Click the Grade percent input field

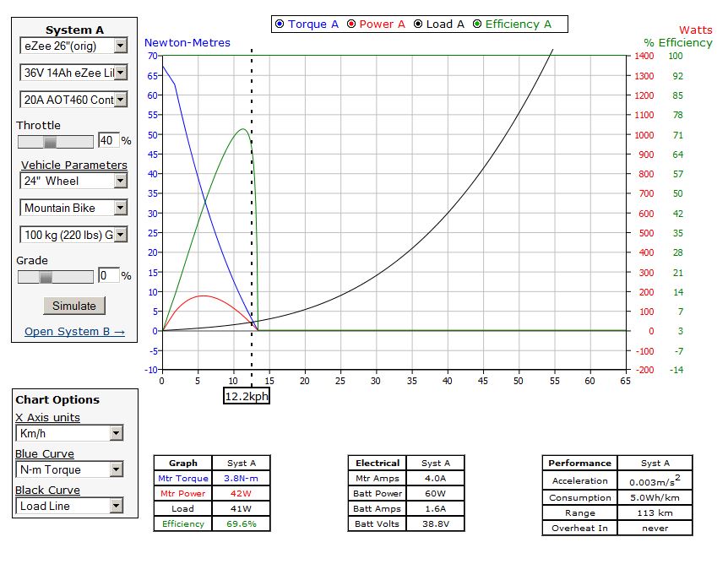tap(108, 276)
